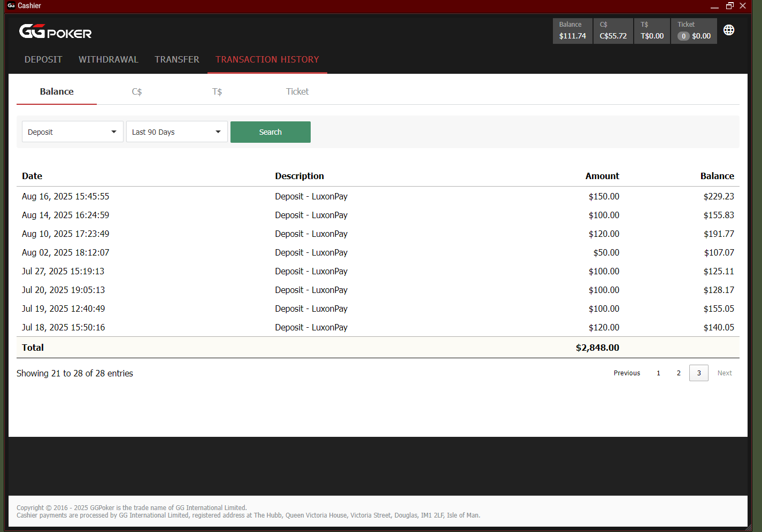This screenshot has height=532, width=762.
Task: Click the $128.17 balance cell
Action: click(719, 290)
